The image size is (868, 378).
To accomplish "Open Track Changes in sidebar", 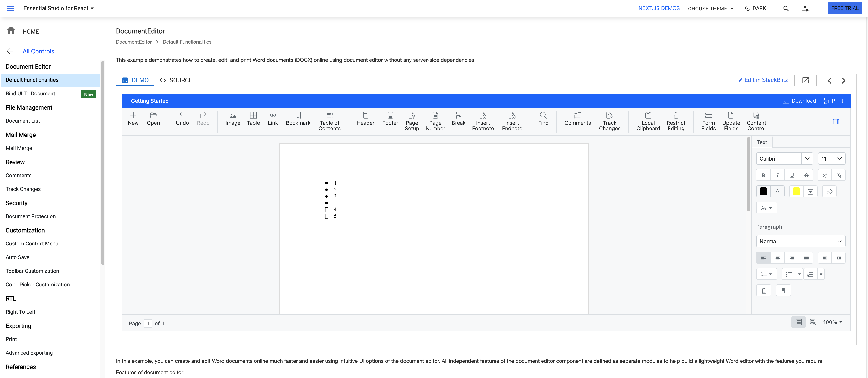I will [x=23, y=189].
